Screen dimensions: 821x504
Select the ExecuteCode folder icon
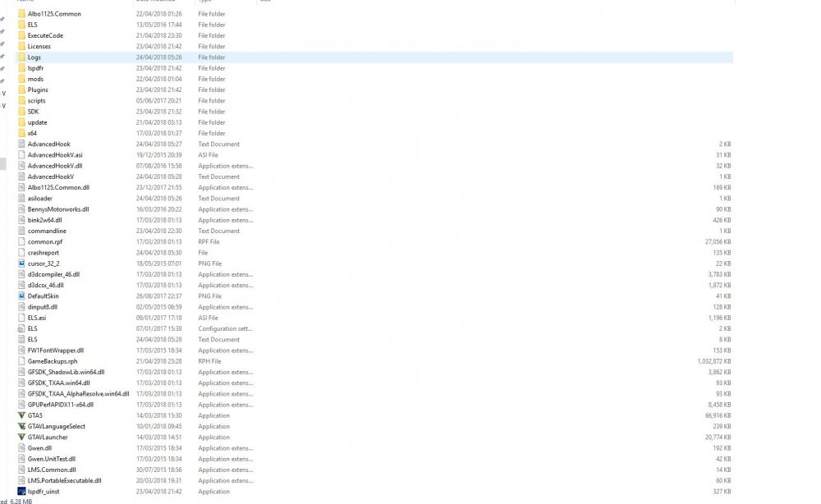coord(21,35)
